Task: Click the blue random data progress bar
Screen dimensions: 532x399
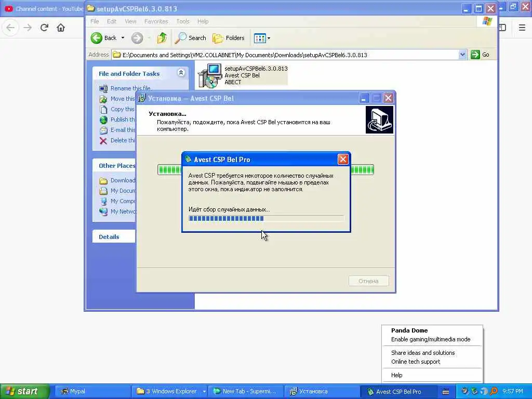Action: point(266,218)
